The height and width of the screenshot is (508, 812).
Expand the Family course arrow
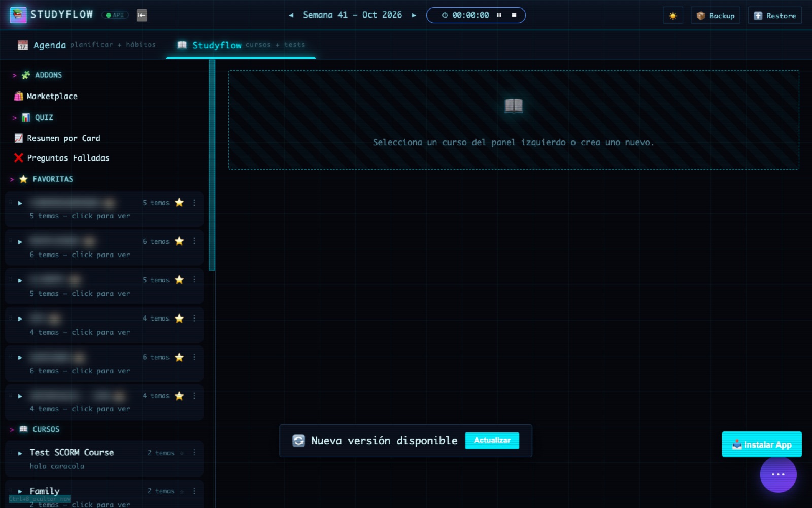click(x=20, y=492)
